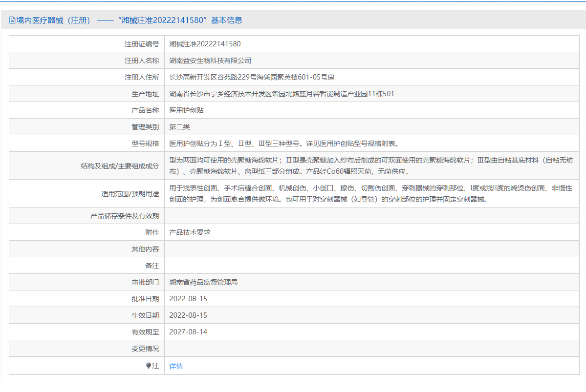The width and height of the screenshot is (586, 392).
Task: Click management category value 第二类
Action: 179,127
